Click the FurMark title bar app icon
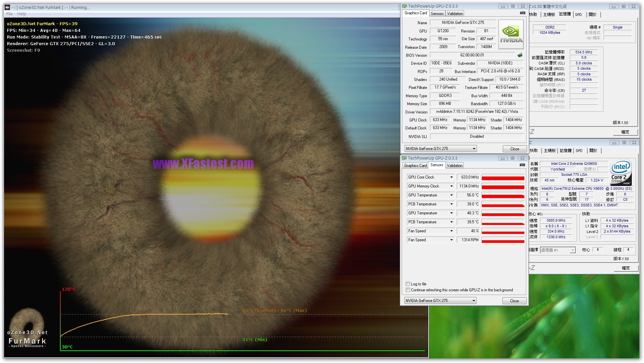Viewport: 644px width, 363px height. (7, 7)
